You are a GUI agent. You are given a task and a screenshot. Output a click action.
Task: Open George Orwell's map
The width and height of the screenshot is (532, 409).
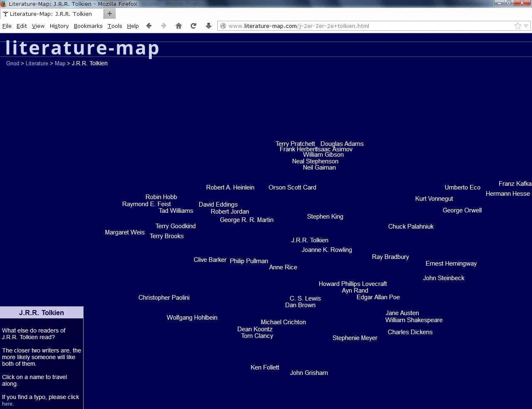pos(462,210)
